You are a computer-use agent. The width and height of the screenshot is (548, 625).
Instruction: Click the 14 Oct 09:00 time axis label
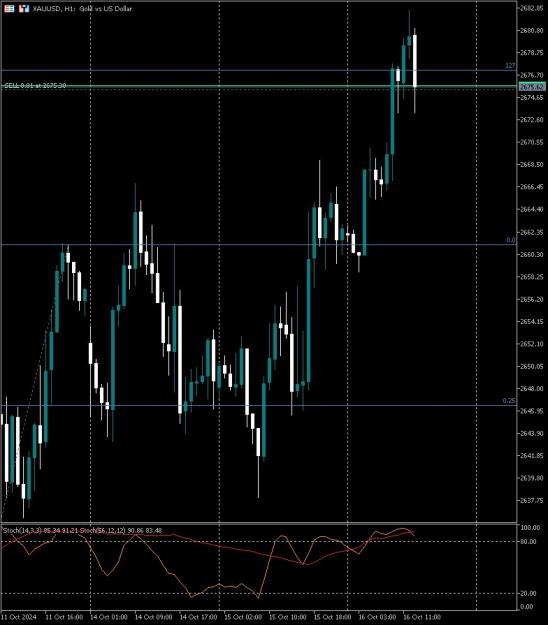click(x=153, y=617)
